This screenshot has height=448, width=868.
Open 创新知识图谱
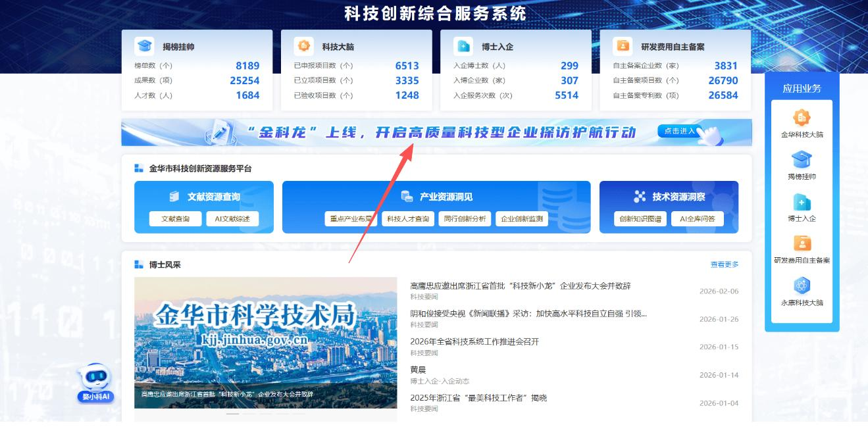point(640,219)
